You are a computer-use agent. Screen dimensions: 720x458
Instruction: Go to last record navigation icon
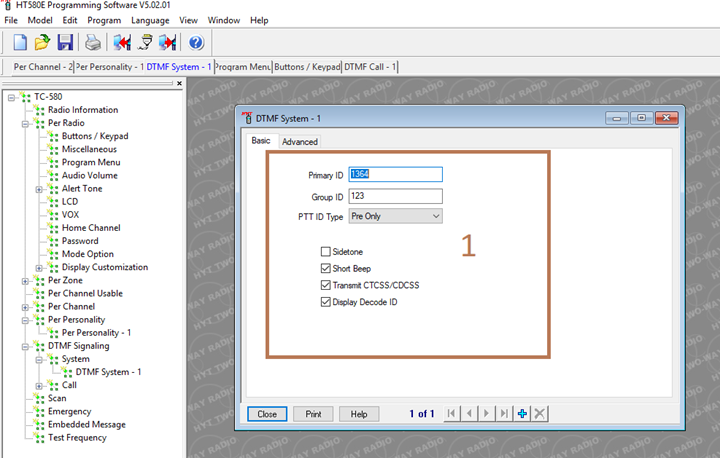tap(504, 413)
